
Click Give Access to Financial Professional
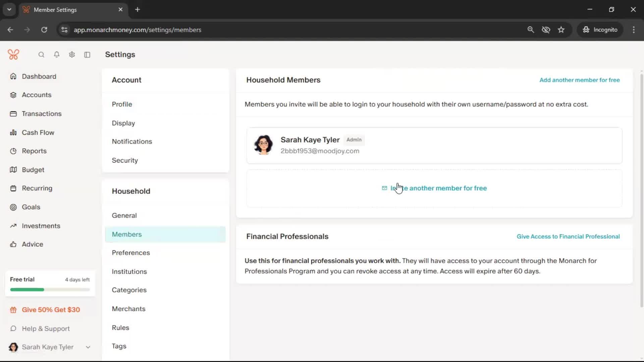568,237
